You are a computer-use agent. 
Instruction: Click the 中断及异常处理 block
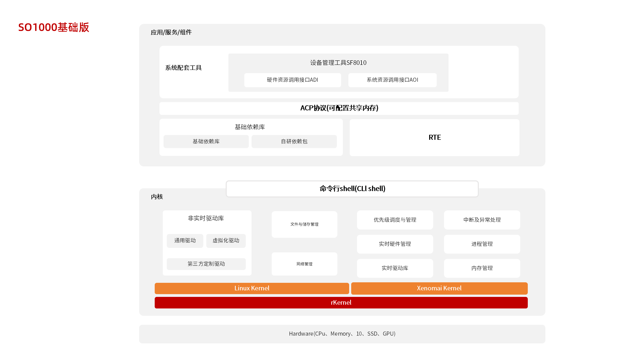coord(482,220)
